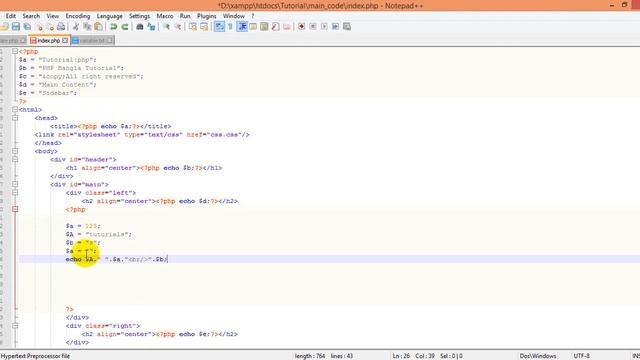Open Find with the binoculars icon
The width and height of the screenshot is (640, 360).
(x=140, y=27)
